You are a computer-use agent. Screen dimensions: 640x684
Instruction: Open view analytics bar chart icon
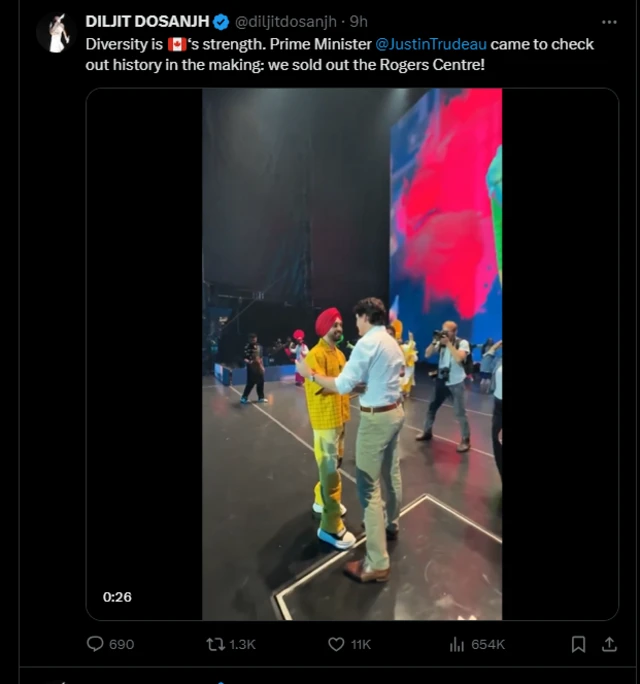coord(457,645)
